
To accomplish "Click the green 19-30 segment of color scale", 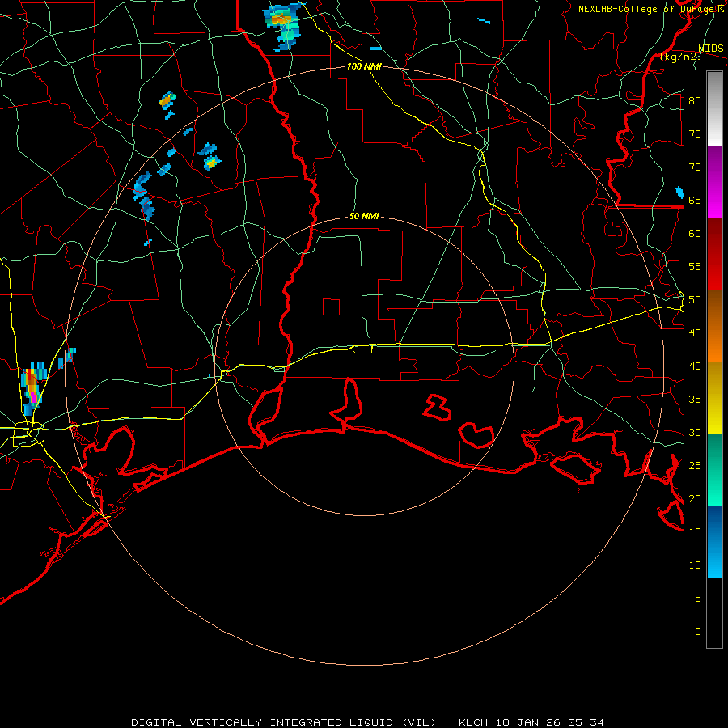I will pyautogui.click(x=714, y=470).
